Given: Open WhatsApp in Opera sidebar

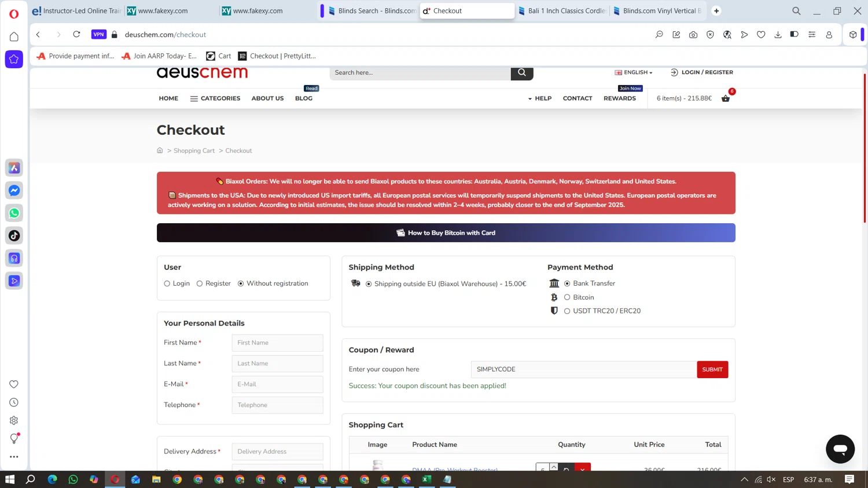Looking at the screenshot, I should [14, 213].
